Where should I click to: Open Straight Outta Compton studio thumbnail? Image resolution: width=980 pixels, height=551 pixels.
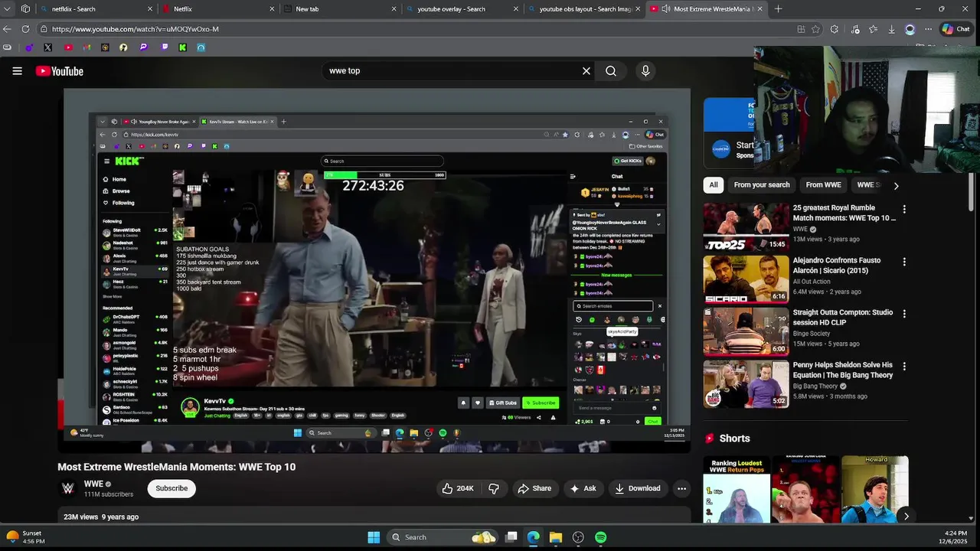click(746, 332)
